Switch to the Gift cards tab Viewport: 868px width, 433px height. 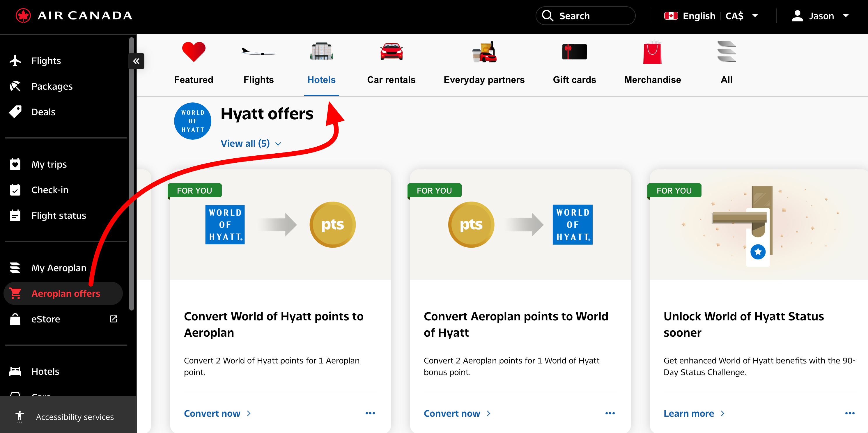tap(574, 80)
